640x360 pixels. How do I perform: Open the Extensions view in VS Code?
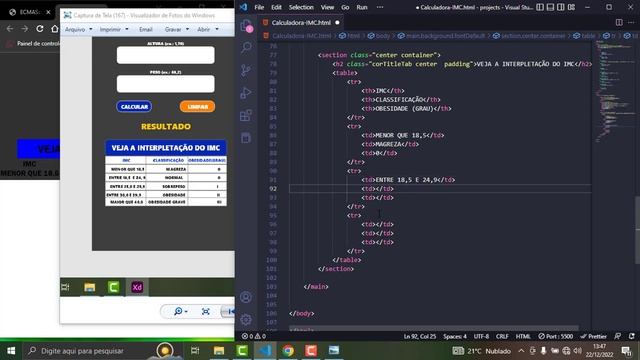pos(246,116)
